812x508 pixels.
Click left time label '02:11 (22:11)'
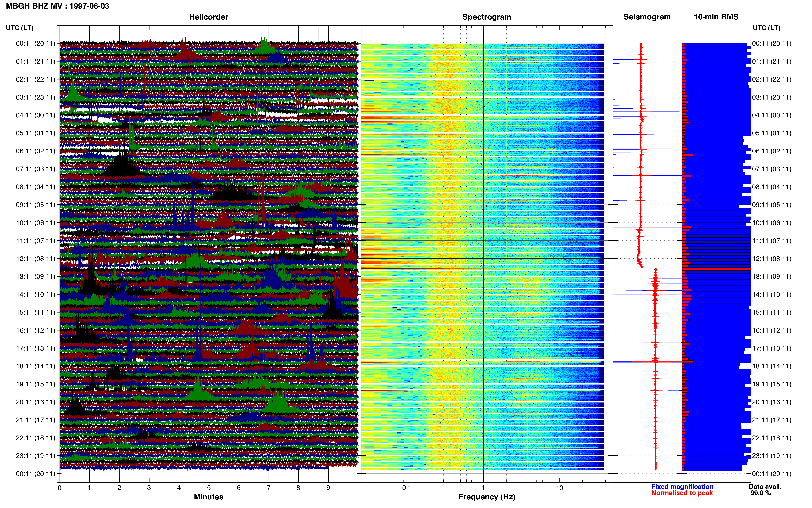pyautogui.click(x=36, y=79)
